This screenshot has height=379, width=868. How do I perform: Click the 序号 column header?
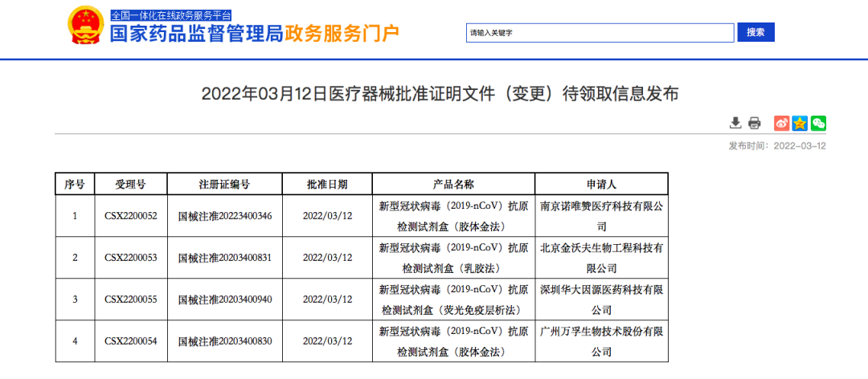[x=75, y=184]
